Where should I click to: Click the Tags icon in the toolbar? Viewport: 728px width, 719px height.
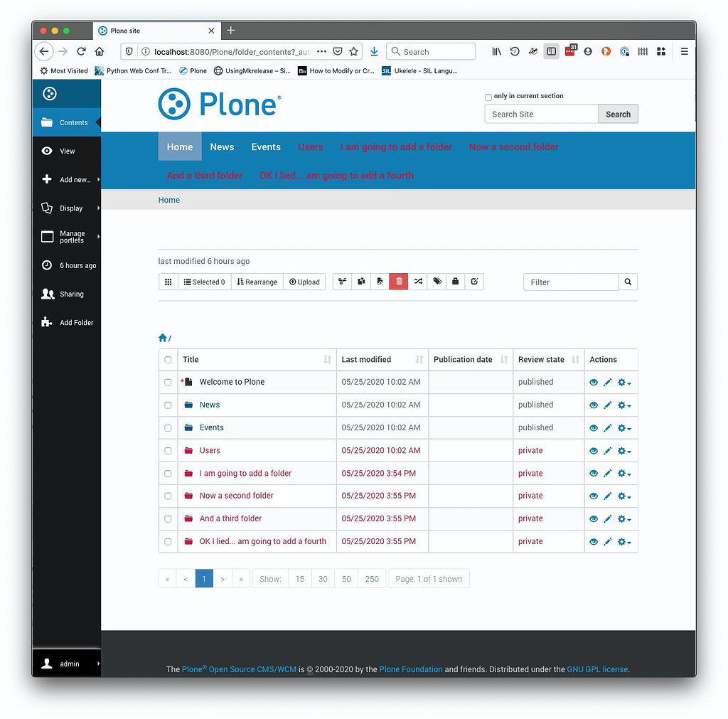tap(437, 282)
